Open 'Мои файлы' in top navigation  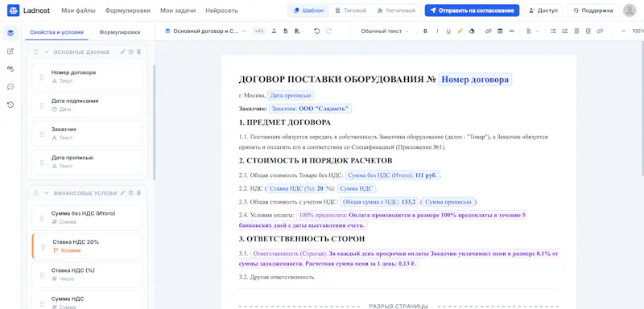point(78,10)
